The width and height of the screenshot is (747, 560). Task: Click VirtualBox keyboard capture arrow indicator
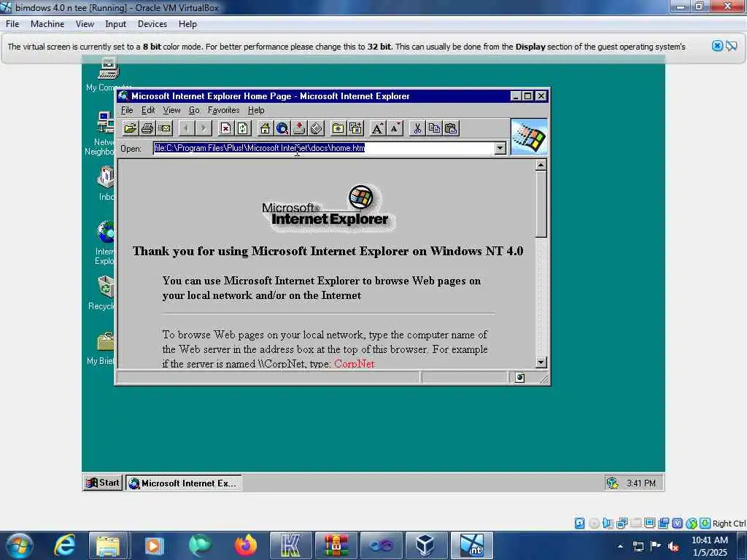(x=705, y=524)
